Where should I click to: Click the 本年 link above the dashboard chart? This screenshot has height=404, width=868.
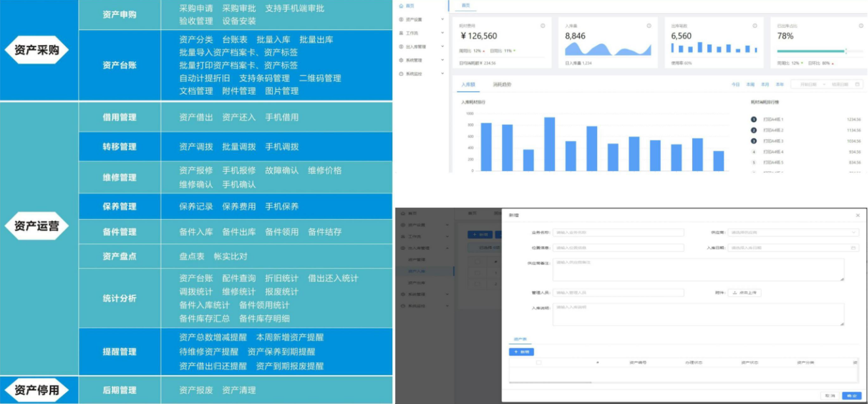tap(779, 85)
